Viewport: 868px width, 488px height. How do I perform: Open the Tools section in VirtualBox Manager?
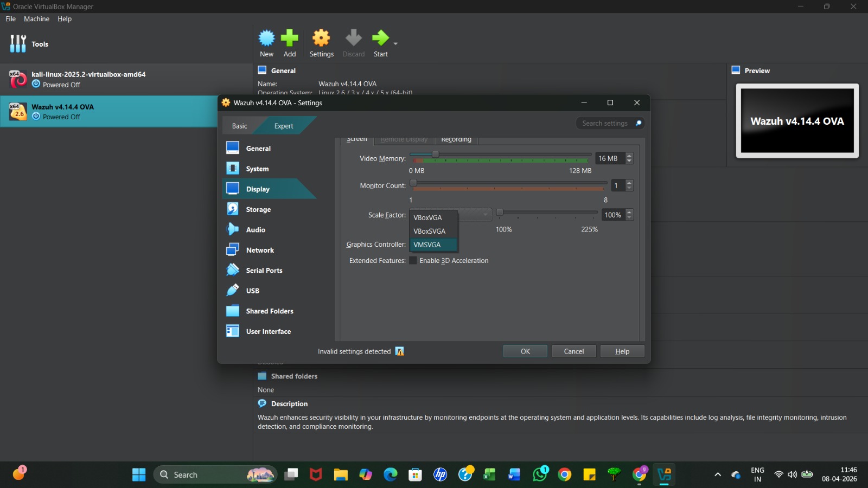(29, 44)
